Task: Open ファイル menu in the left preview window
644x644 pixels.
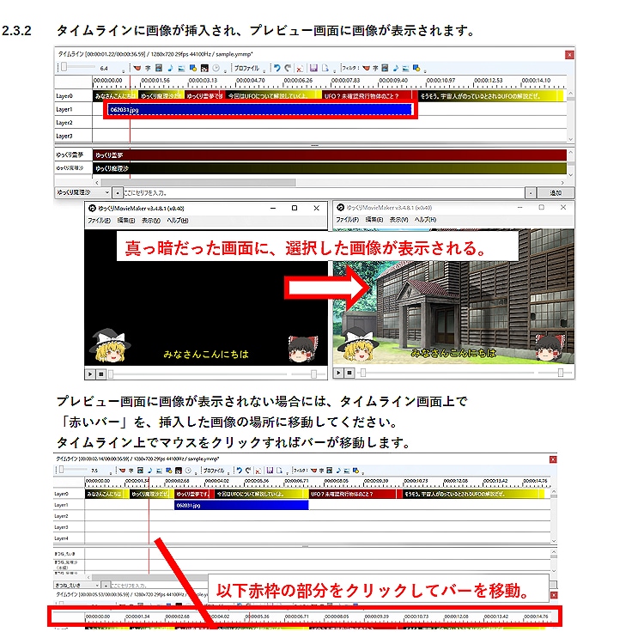Action: (x=99, y=221)
